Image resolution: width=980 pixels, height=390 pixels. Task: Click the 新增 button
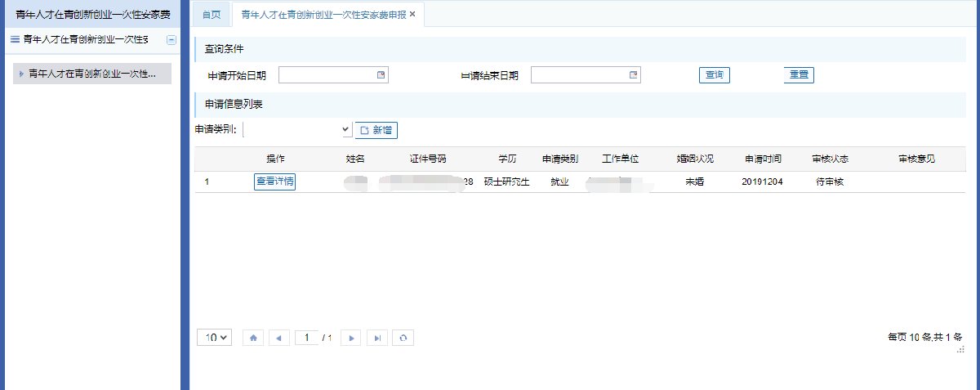(376, 130)
